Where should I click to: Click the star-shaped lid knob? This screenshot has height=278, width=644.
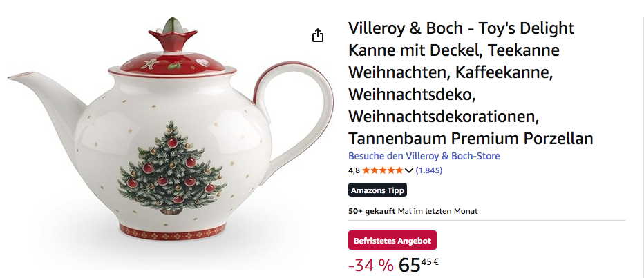click(173, 36)
